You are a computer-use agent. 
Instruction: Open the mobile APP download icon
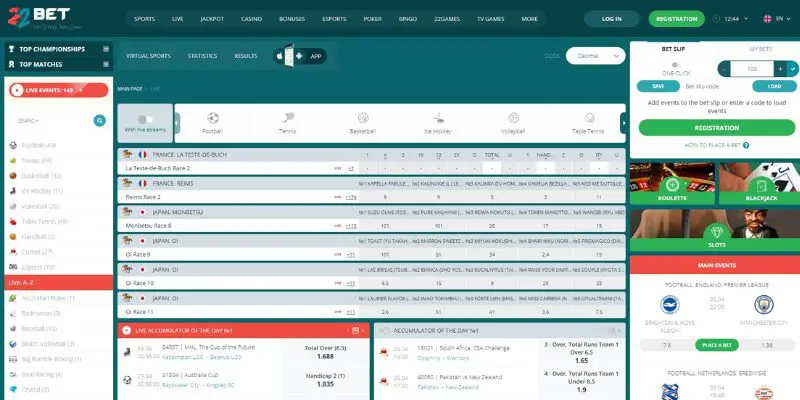(x=300, y=56)
